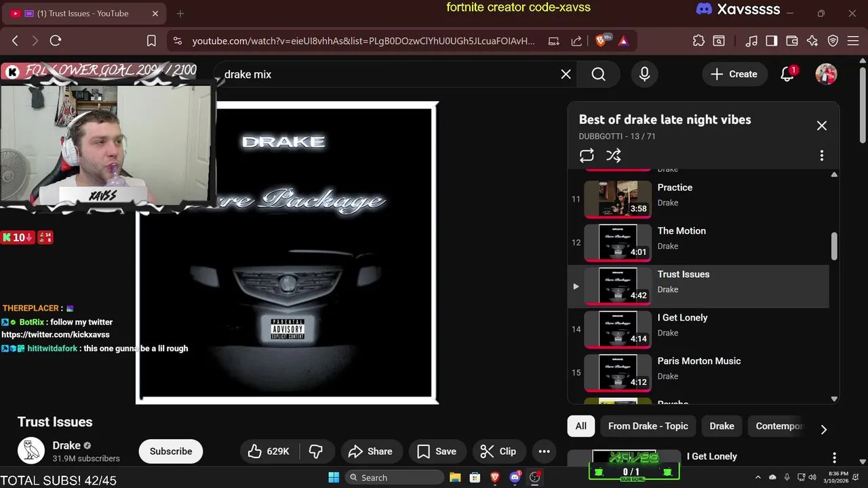Open volume control in system tray
The height and width of the screenshot is (488, 868).
coord(812,477)
